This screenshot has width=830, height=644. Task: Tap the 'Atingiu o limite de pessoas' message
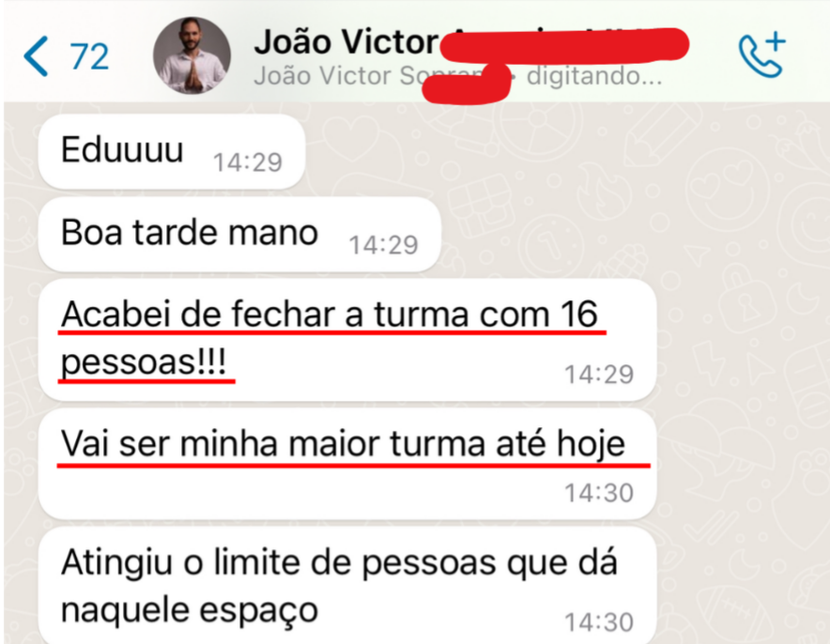[x=347, y=585]
